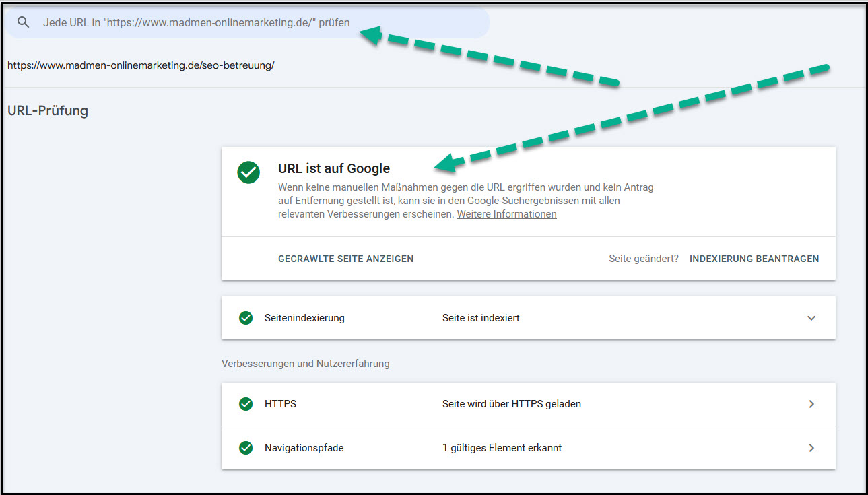
Task: Click 'Seite wird über HTTPS geladen' text
Action: click(512, 404)
